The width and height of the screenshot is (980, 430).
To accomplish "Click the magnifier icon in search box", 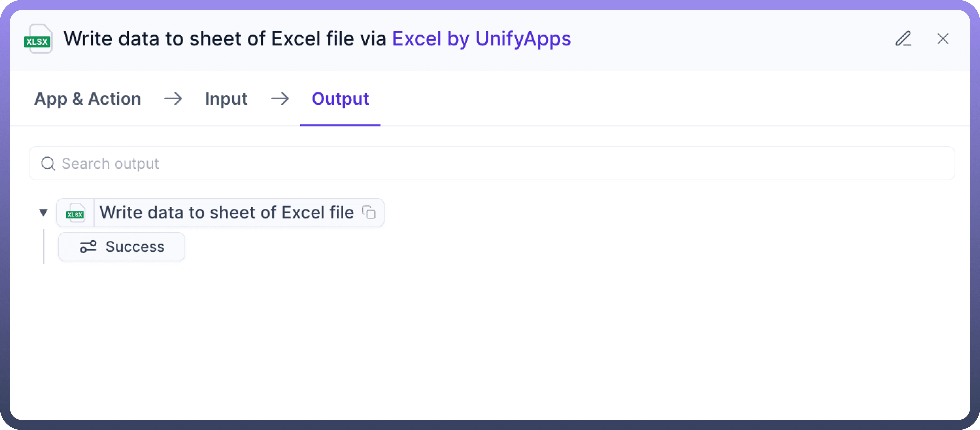I will (48, 164).
